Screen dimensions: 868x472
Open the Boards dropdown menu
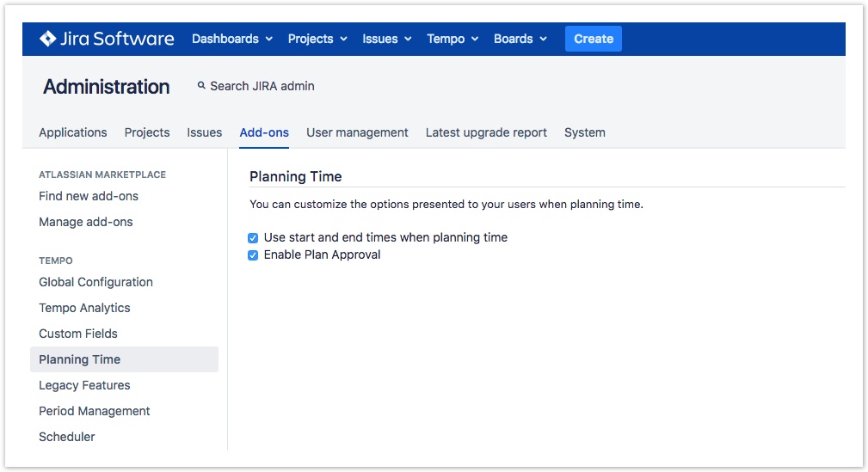tap(520, 39)
